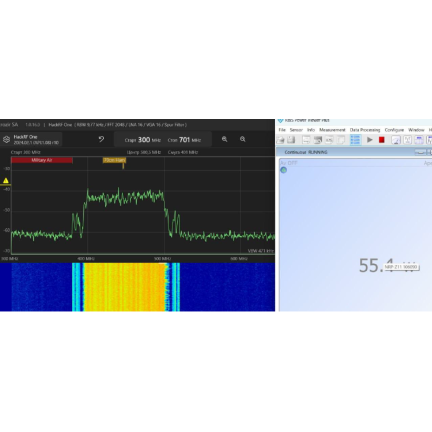This screenshot has height=432, width=432.
Task: Click the open file icon in Power Viewer toolbar
Action: 281,140
